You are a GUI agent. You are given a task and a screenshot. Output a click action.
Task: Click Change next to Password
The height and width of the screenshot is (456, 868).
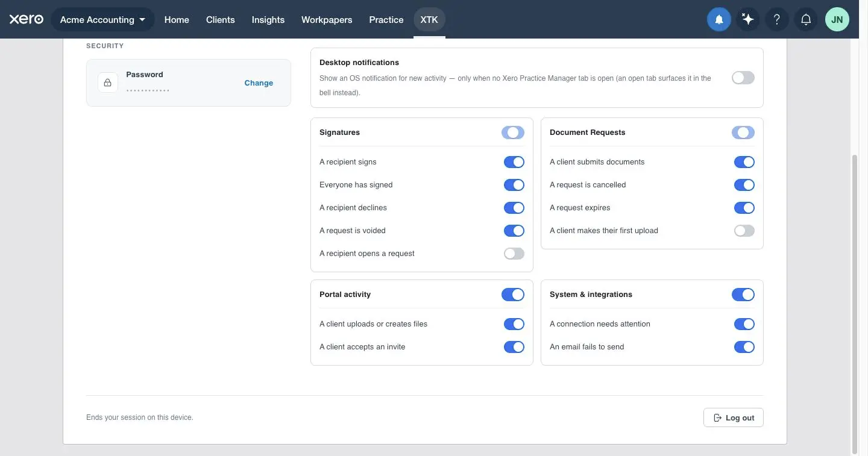[x=259, y=83]
